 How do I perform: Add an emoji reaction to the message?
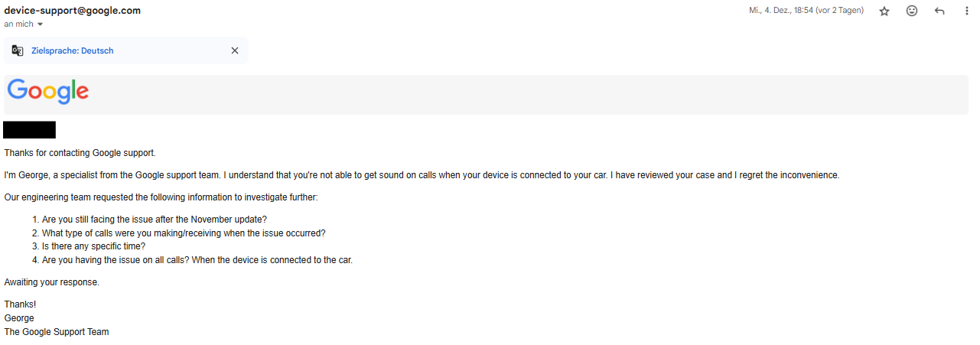click(912, 11)
